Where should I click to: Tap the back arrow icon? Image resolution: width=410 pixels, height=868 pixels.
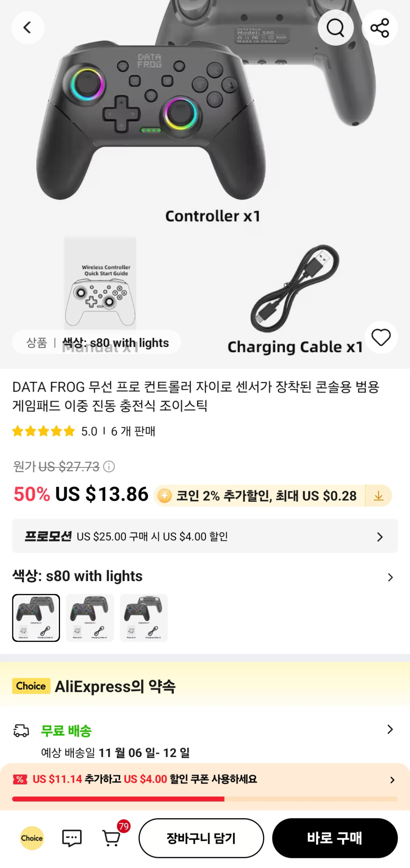point(27,28)
